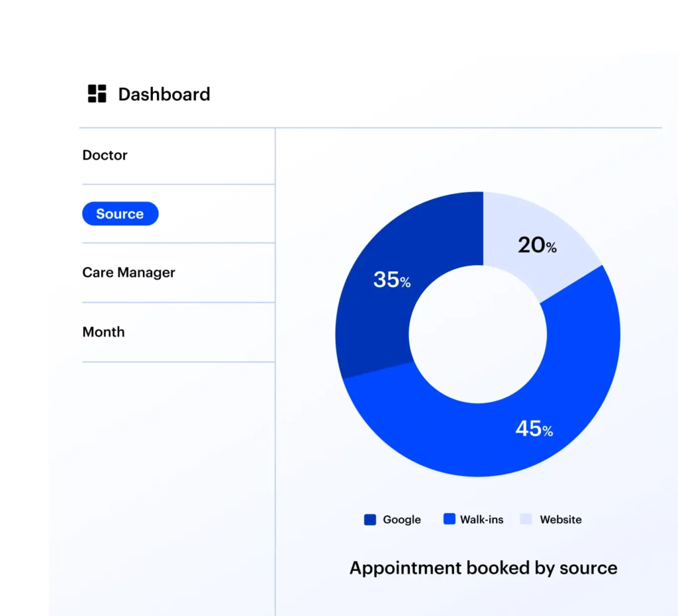Toggle the Walk-ins series via legend text
The image size is (678, 616).
pyautogui.click(x=481, y=520)
